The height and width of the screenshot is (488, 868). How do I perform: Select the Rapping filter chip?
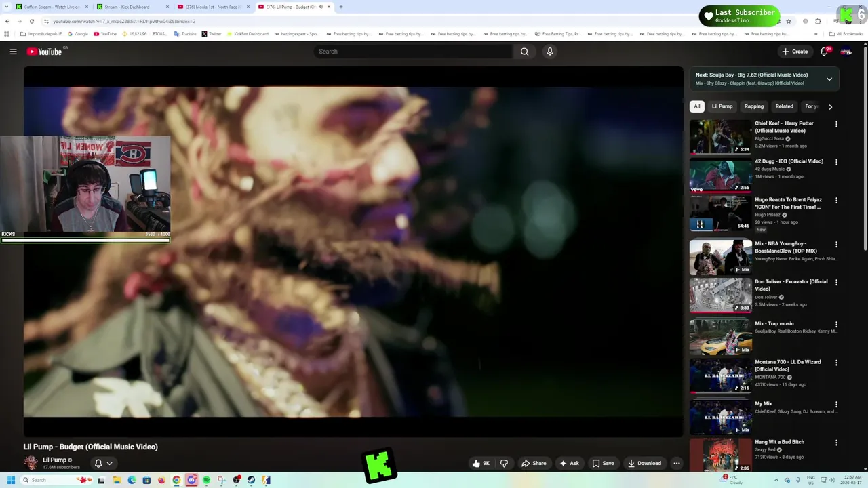click(753, 106)
